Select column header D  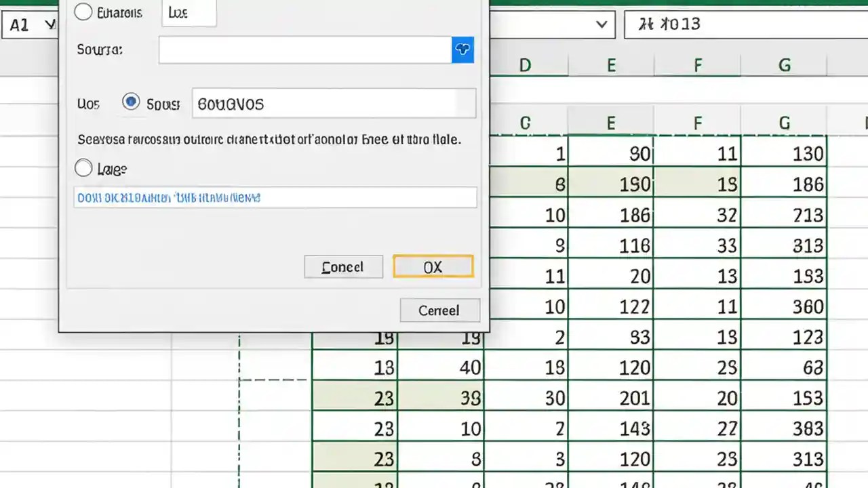point(524,64)
